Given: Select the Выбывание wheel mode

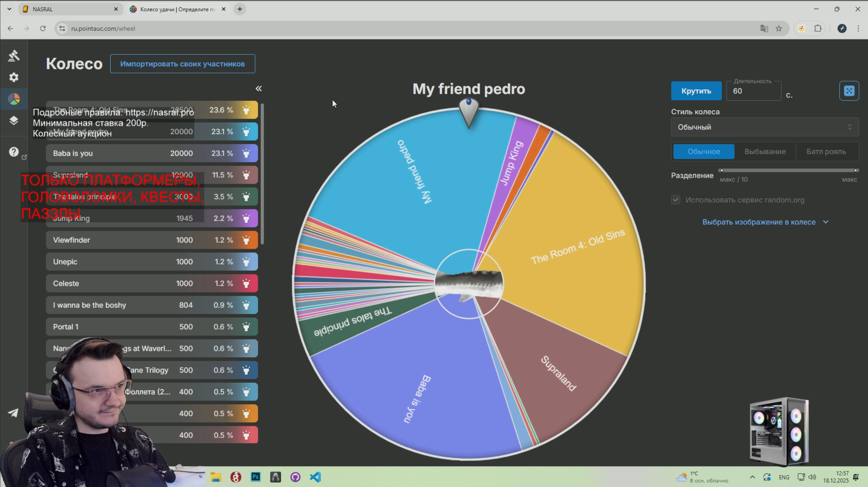Looking at the screenshot, I should pos(765,152).
